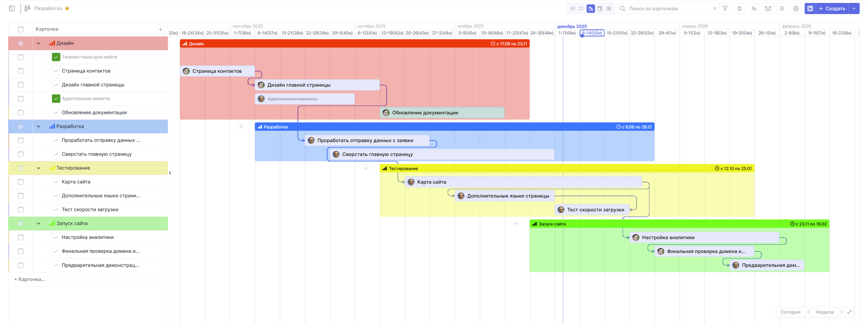Click the members (people) icon
The width and height of the screenshot is (868, 323).
[754, 9]
